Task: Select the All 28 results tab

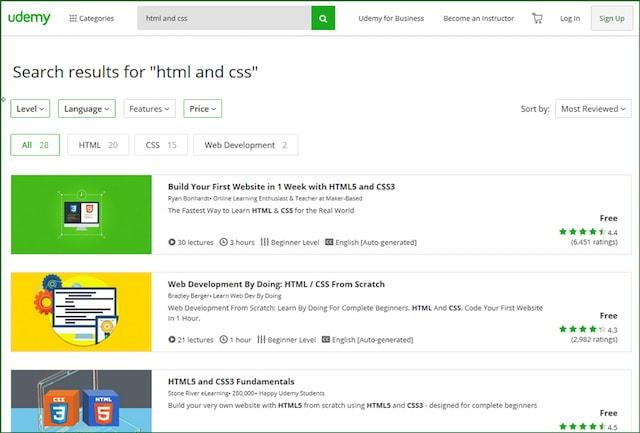Action: (x=35, y=145)
